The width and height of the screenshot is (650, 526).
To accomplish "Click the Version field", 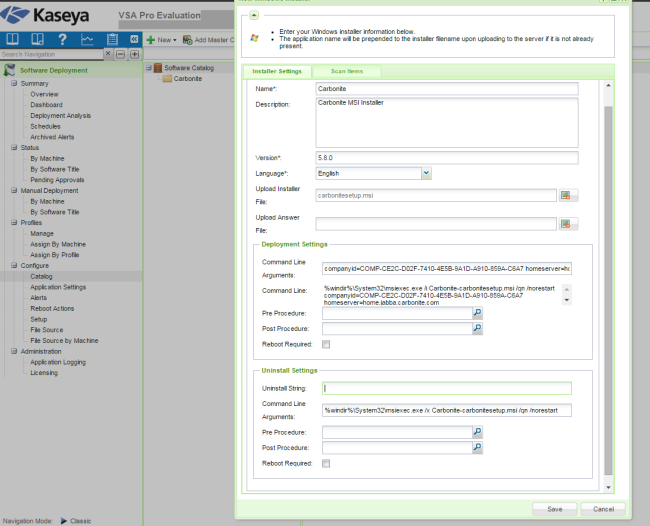I will [447, 158].
